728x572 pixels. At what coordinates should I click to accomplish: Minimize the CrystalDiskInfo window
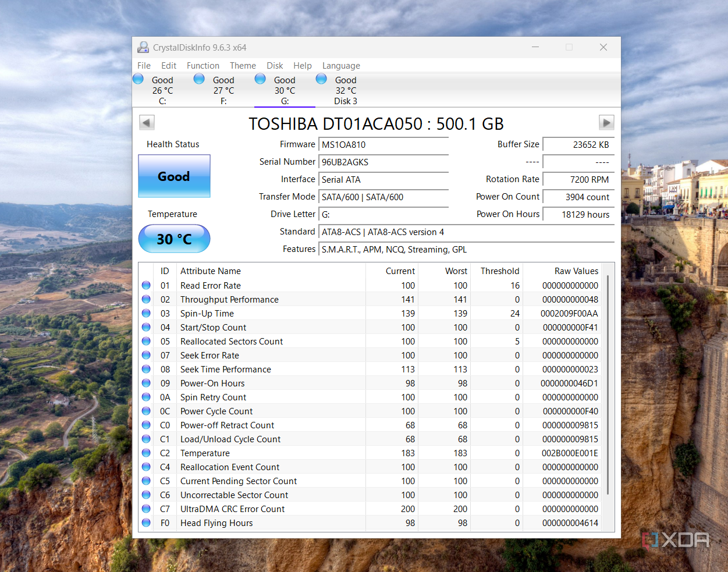535,47
